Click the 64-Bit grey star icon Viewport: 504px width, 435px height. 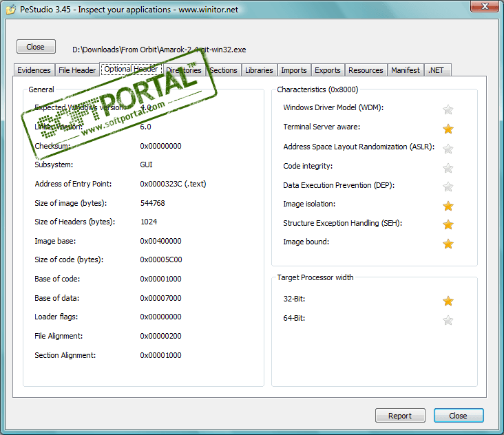coord(448,320)
